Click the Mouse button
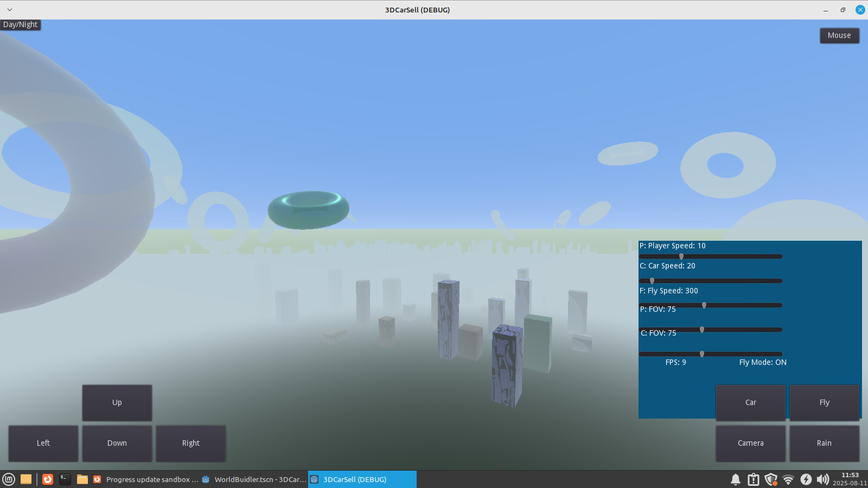868x488 pixels. click(x=839, y=36)
